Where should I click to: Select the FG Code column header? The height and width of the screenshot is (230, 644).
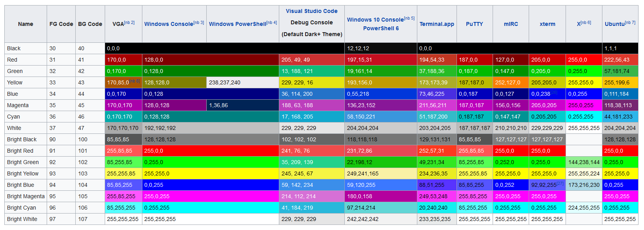pos(61,24)
